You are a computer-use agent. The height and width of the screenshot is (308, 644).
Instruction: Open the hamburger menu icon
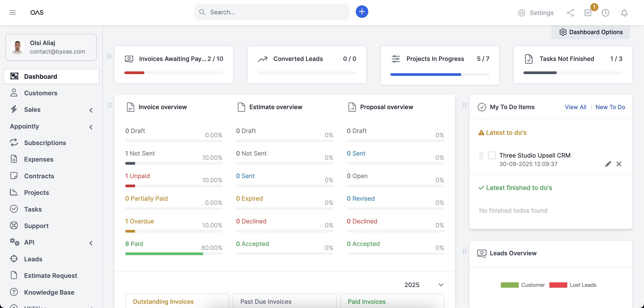(13, 12)
